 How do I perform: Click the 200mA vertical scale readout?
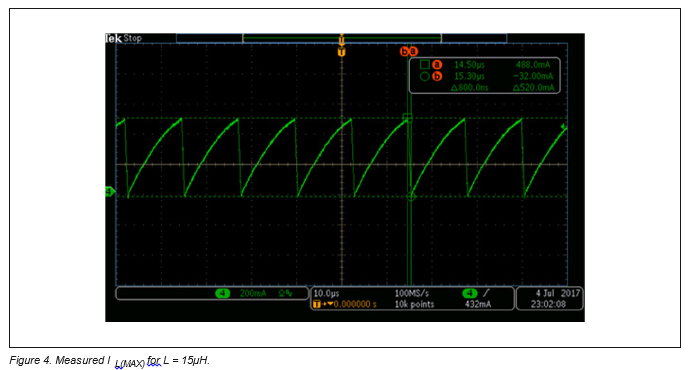[x=253, y=294]
